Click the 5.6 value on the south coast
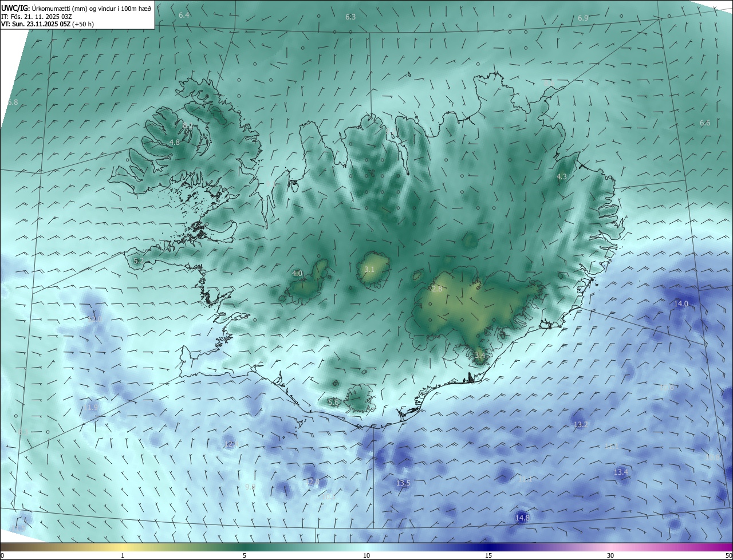 [x=333, y=403]
